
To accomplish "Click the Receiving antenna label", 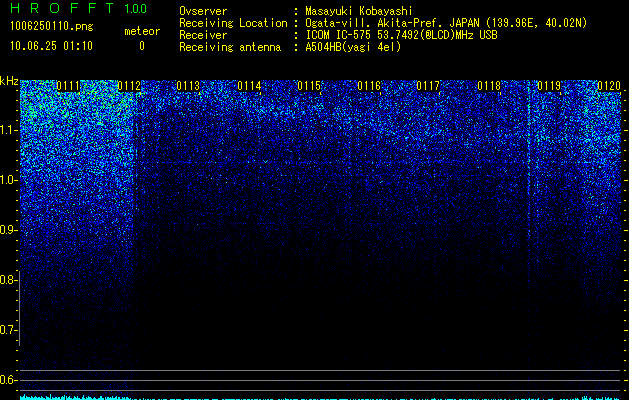I will click(230, 47).
